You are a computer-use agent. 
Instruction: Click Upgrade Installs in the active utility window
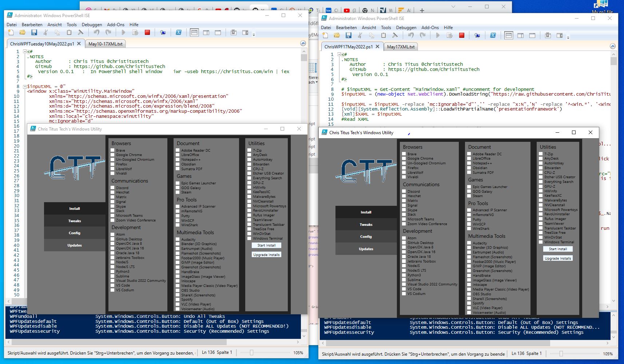[558, 259]
